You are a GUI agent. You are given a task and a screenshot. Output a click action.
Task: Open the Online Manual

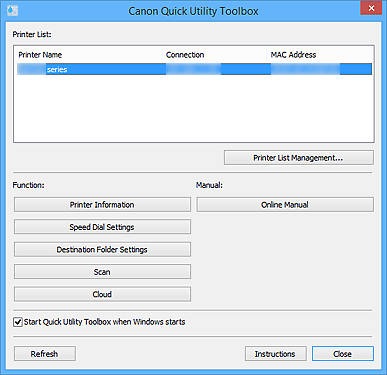coord(285,205)
